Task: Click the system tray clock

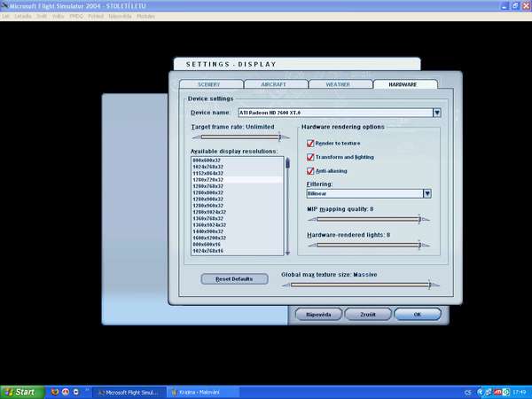Action: point(519,393)
